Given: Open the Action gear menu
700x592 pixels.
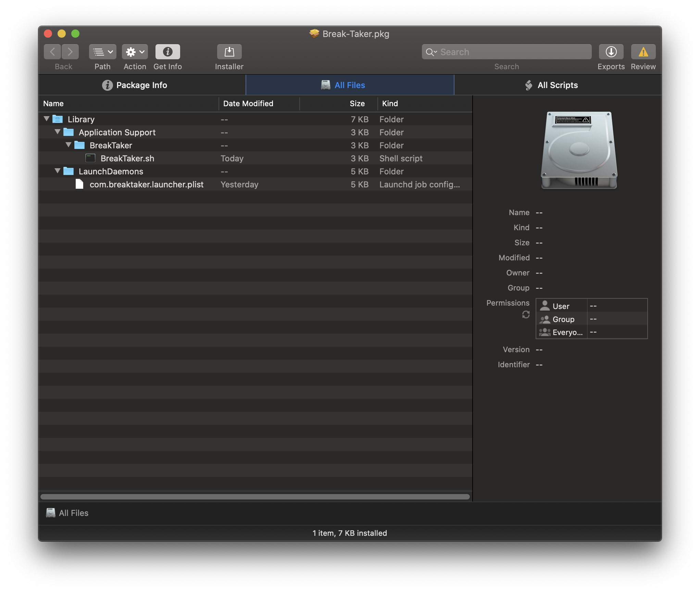Looking at the screenshot, I should pos(135,52).
